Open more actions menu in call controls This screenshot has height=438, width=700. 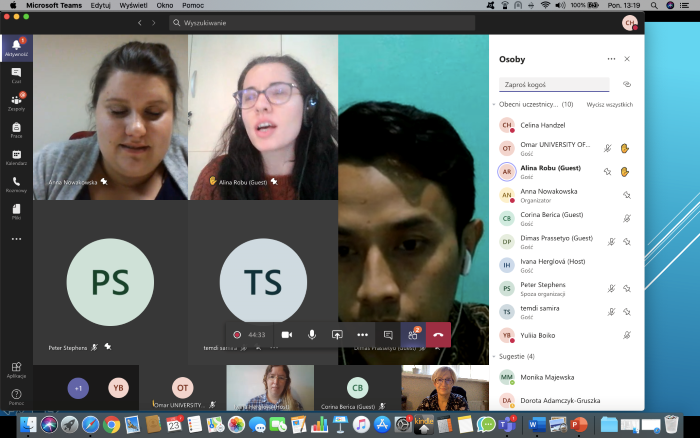click(362, 335)
